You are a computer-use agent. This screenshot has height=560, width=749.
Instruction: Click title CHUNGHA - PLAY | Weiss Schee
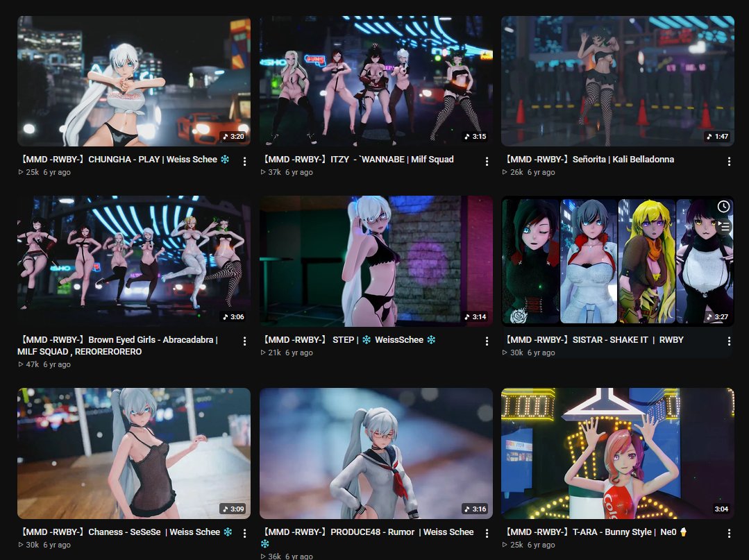125,160
